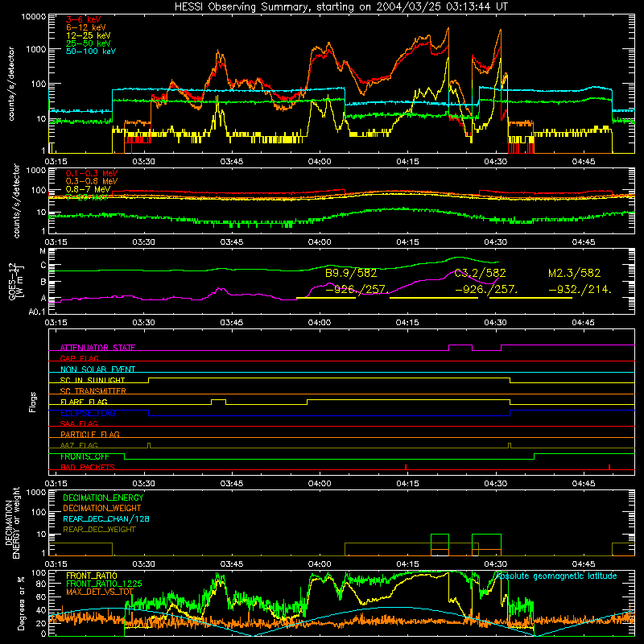Click the 04:15 tick under the MeV plot
Screen dimensions: 644x644
coord(407,242)
